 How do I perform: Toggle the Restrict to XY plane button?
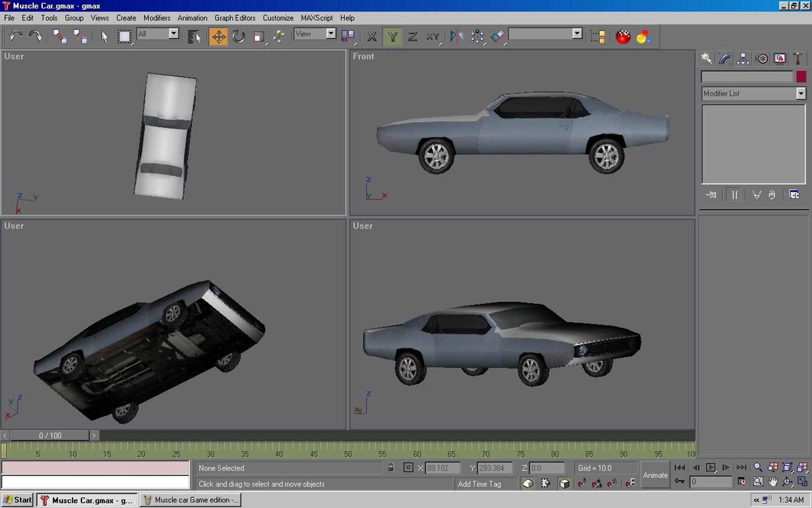click(433, 36)
